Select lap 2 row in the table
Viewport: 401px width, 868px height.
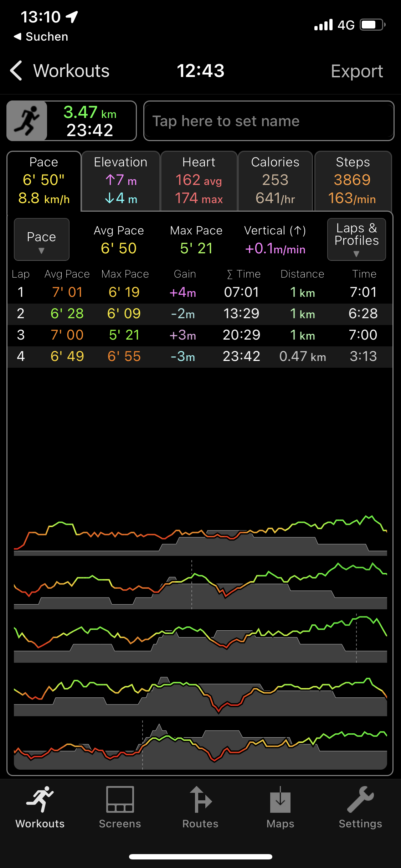coord(200,314)
